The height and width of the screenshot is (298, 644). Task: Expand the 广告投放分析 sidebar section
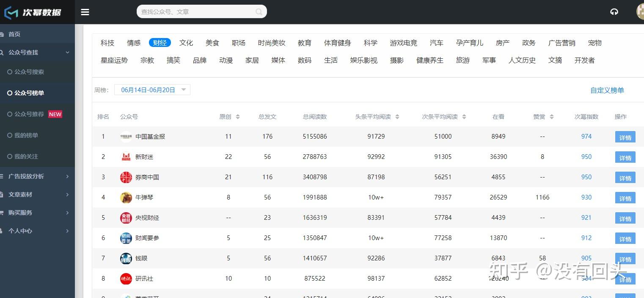click(x=37, y=176)
